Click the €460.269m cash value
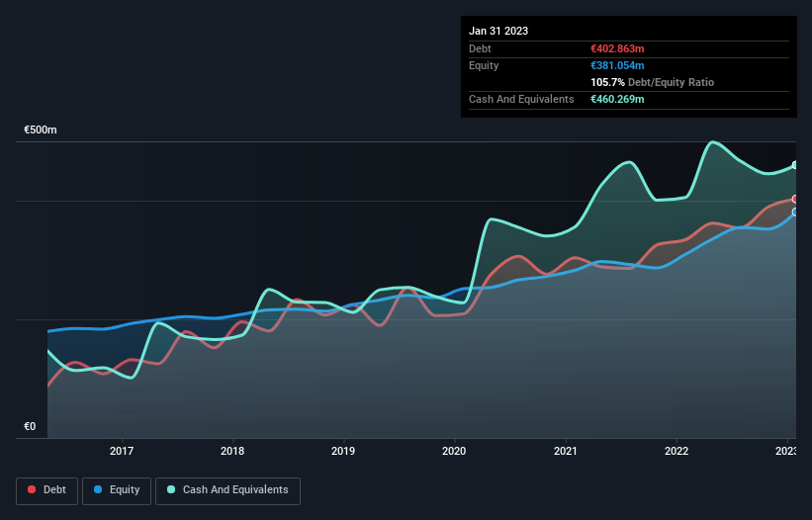The height and width of the screenshot is (520, 812). [617, 99]
